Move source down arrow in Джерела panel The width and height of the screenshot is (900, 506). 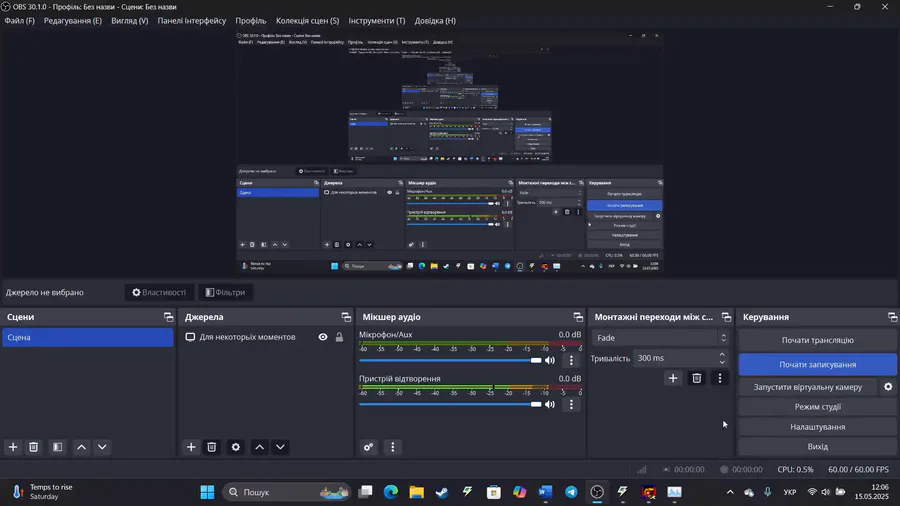280,447
